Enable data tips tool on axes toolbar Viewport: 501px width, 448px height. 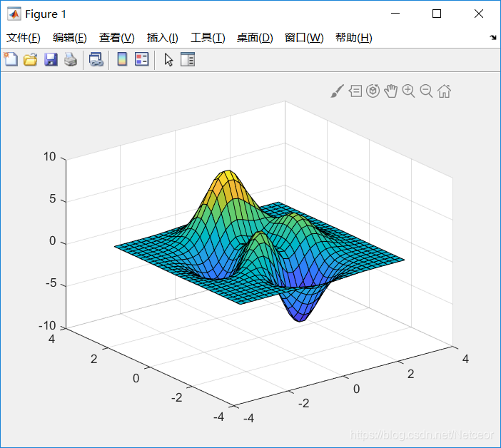[355, 91]
